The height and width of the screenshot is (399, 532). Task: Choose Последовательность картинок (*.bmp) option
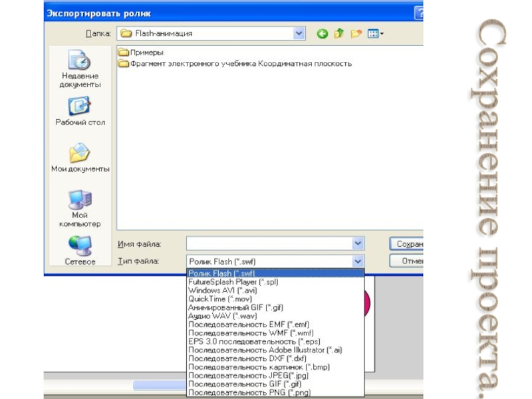pos(275,367)
